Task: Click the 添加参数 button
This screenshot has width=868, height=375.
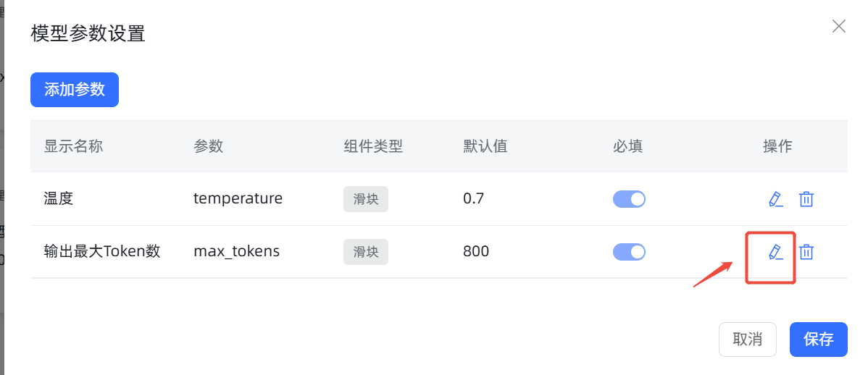Action: [75, 90]
